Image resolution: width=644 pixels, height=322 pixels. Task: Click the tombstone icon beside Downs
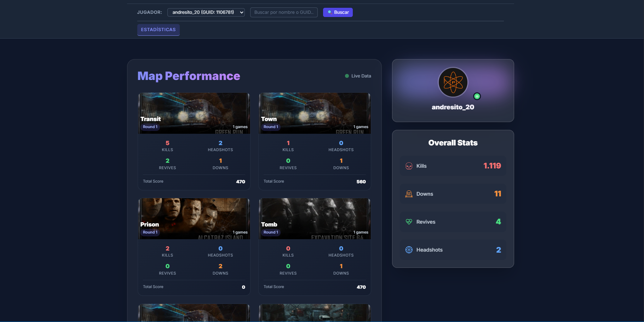(x=409, y=194)
